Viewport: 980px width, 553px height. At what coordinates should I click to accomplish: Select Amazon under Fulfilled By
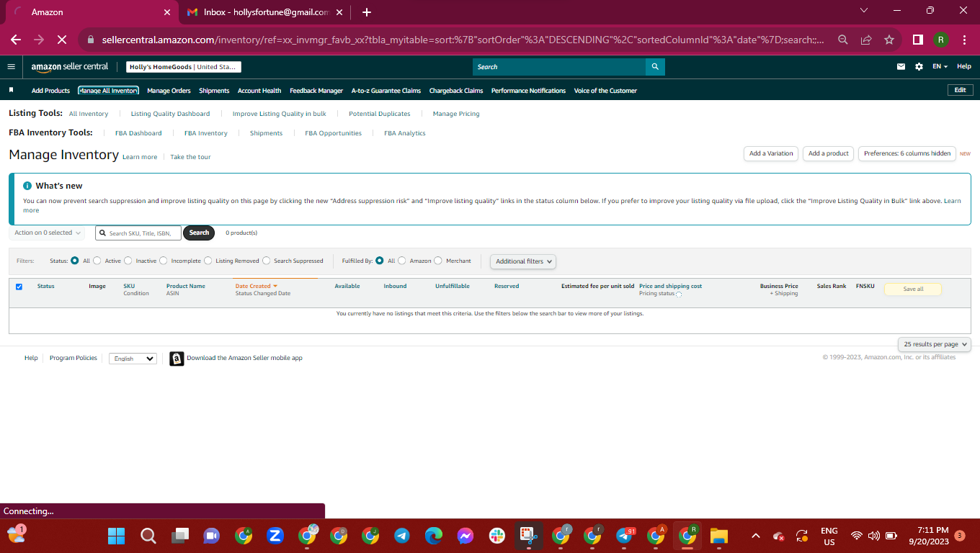point(402,261)
